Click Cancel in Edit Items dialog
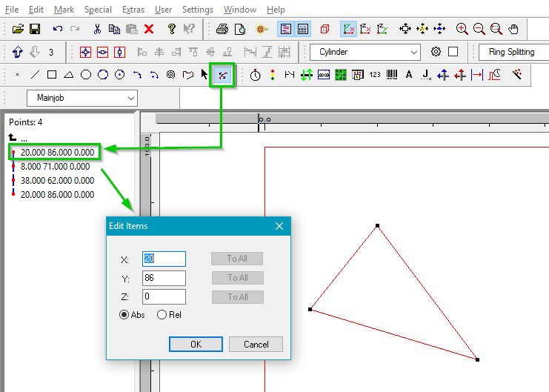 [x=256, y=344]
